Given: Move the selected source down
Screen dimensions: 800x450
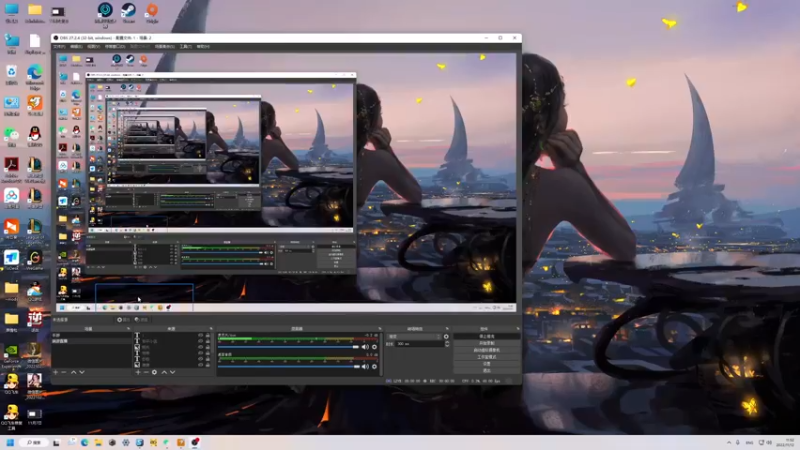Looking at the screenshot, I should tap(172, 372).
